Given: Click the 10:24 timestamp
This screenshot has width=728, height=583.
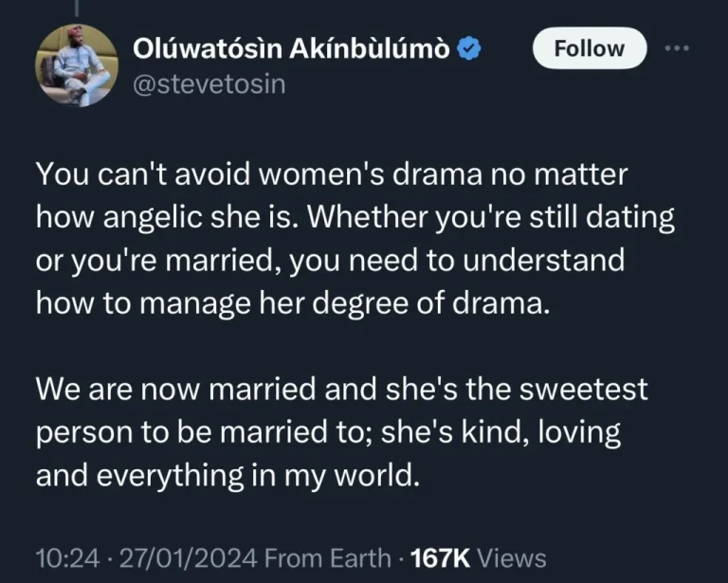Looking at the screenshot, I should 64,556.
